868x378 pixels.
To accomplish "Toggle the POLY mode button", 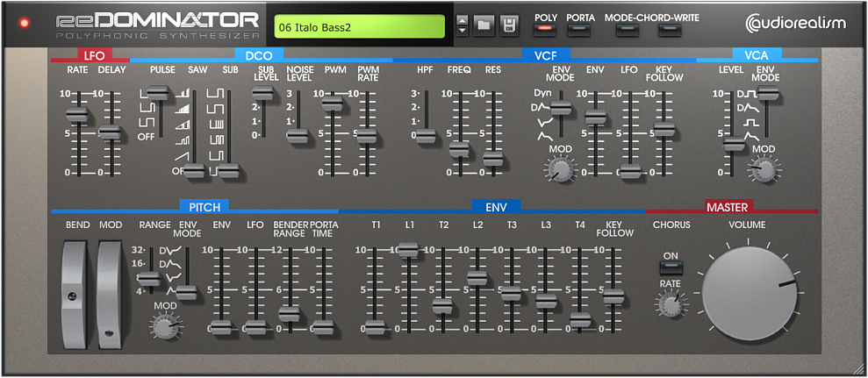I will (x=545, y=29).
